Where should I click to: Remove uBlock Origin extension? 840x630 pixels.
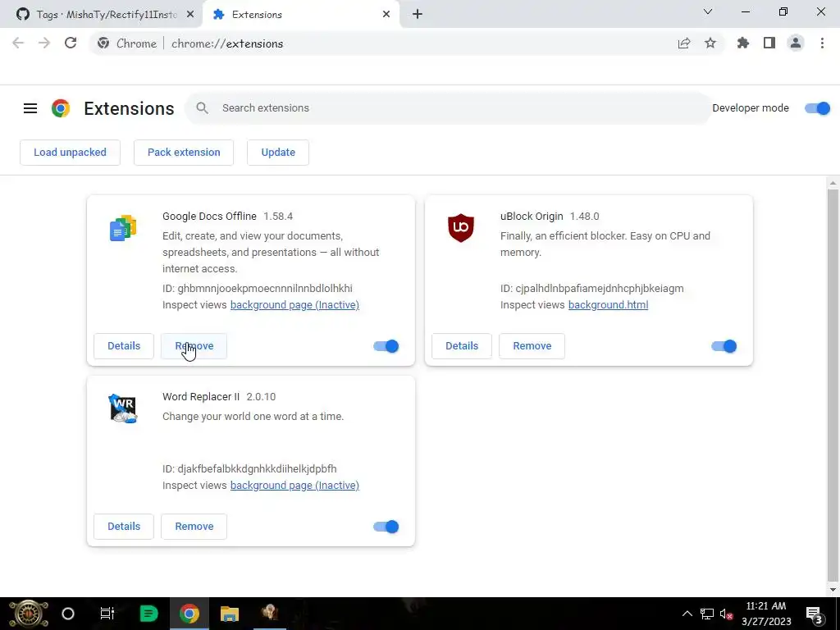tap(532, 346)
